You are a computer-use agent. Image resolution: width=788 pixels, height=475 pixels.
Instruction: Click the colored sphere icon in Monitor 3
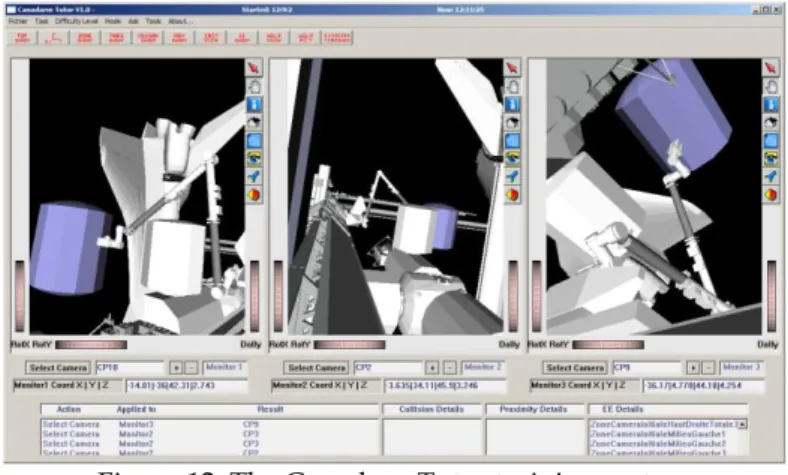(771, 195)
